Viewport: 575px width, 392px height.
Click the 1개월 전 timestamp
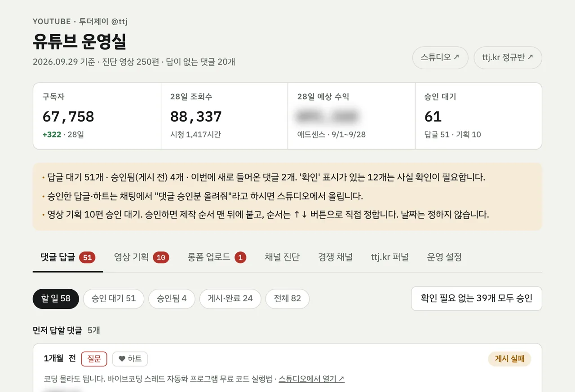pyautogui.click(x=60, y=358)
